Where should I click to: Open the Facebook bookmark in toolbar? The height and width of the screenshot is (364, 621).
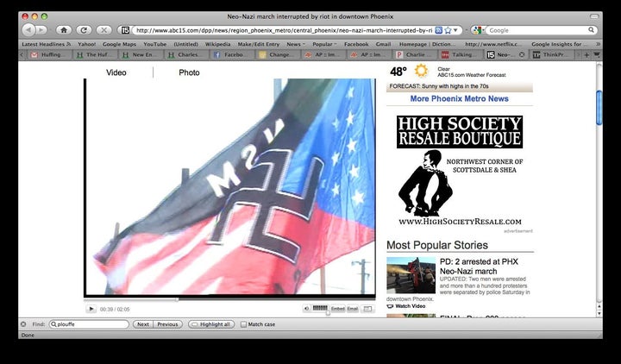click(x=356, y=44)
